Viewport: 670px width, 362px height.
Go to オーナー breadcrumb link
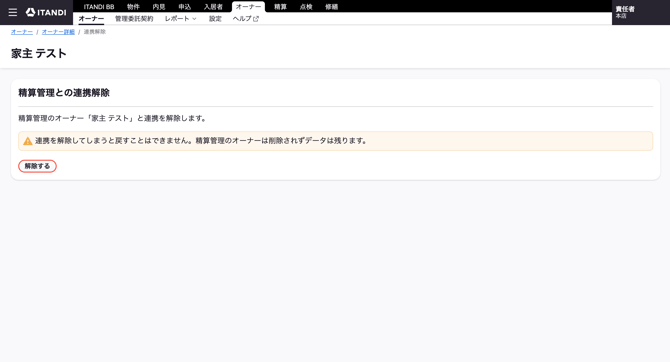pos(22,32)
